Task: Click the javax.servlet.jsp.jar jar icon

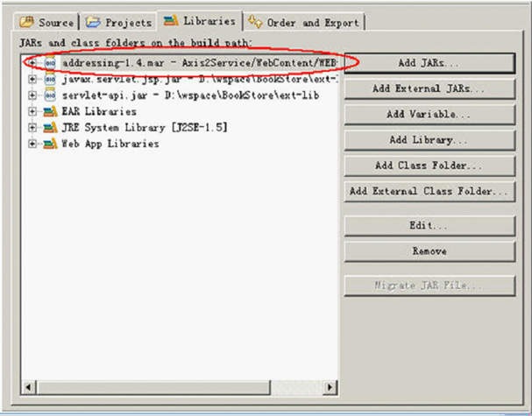Action: click(x=50, y=79)
